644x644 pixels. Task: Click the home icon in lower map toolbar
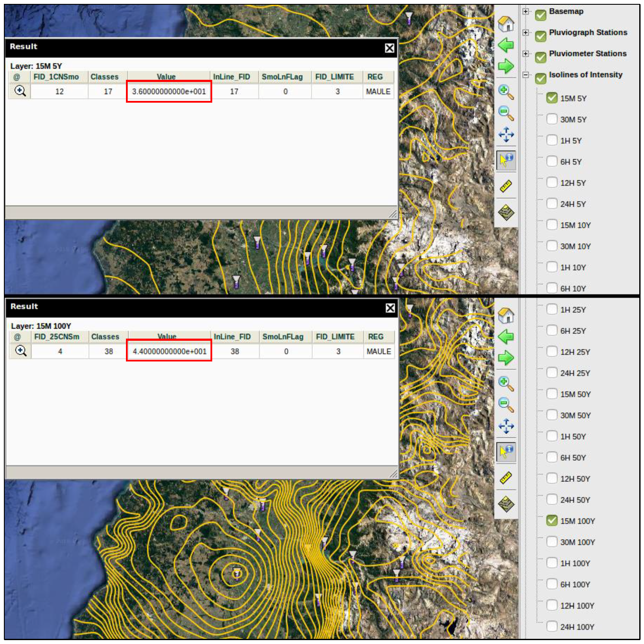coord(506,315)
